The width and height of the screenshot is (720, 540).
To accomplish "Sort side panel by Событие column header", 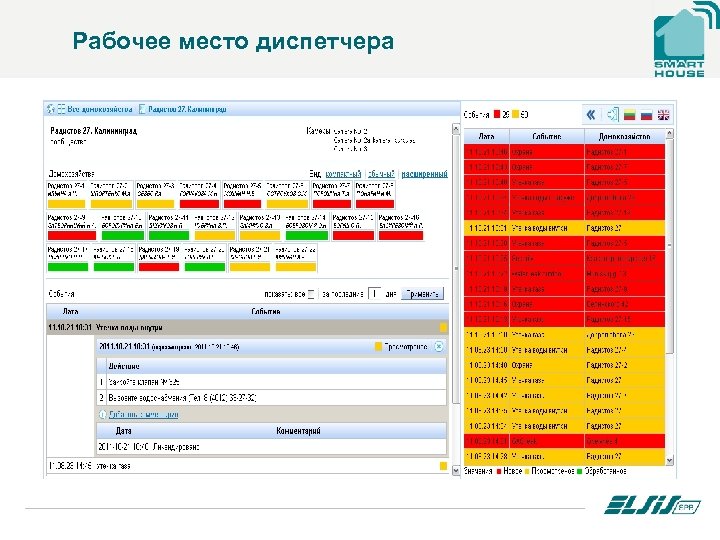I will tap(546, 136).
